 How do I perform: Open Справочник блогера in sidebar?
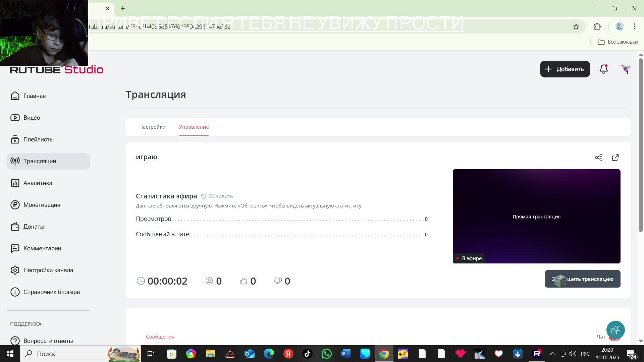[x=51, y=292]
